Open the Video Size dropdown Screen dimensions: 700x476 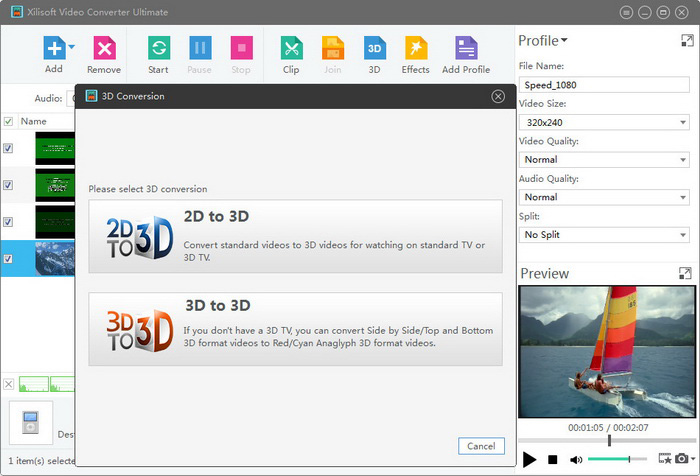click(x=603, y=122)
